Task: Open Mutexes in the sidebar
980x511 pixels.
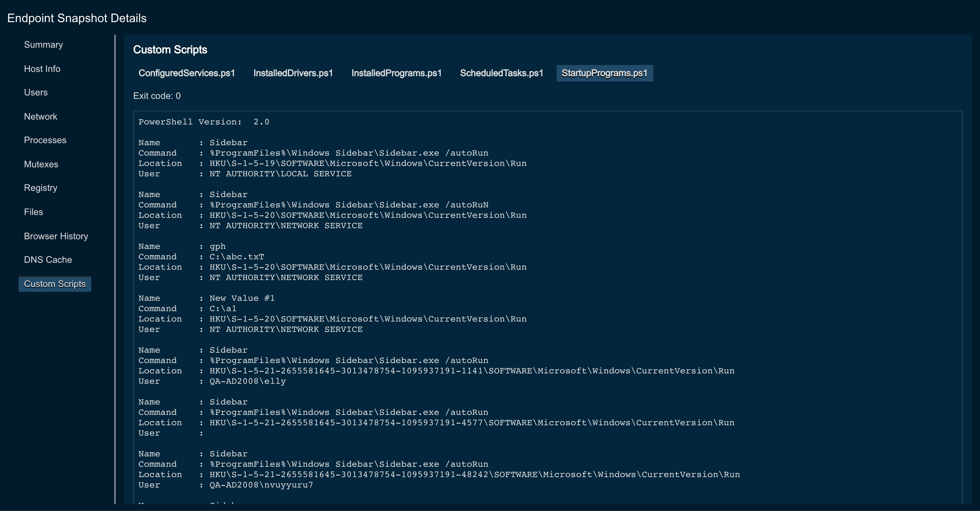Action: [x=41, y=164]
